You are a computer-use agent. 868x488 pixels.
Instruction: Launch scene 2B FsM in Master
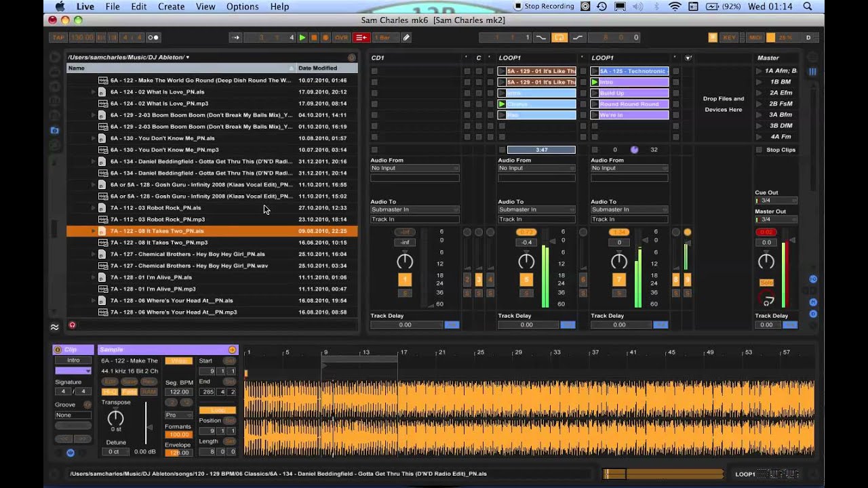pos(759,104)
